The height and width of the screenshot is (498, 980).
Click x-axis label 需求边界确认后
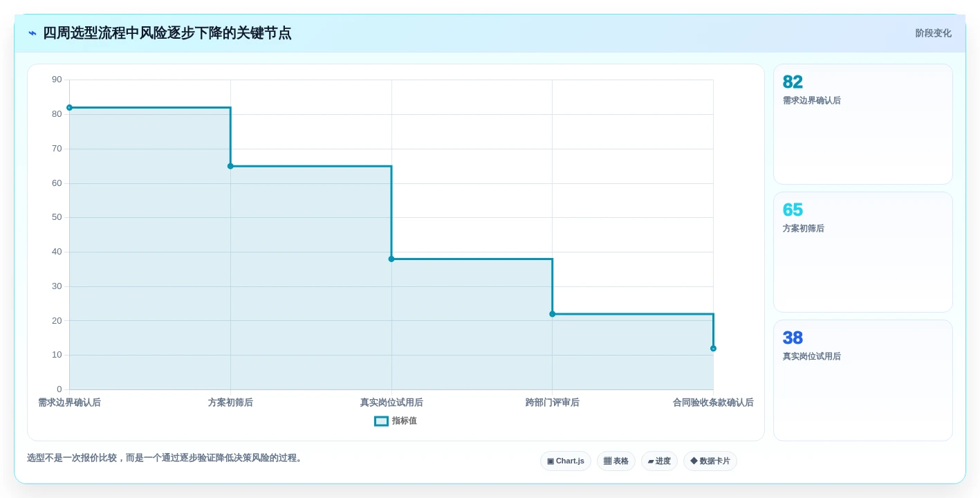(69, 403)
